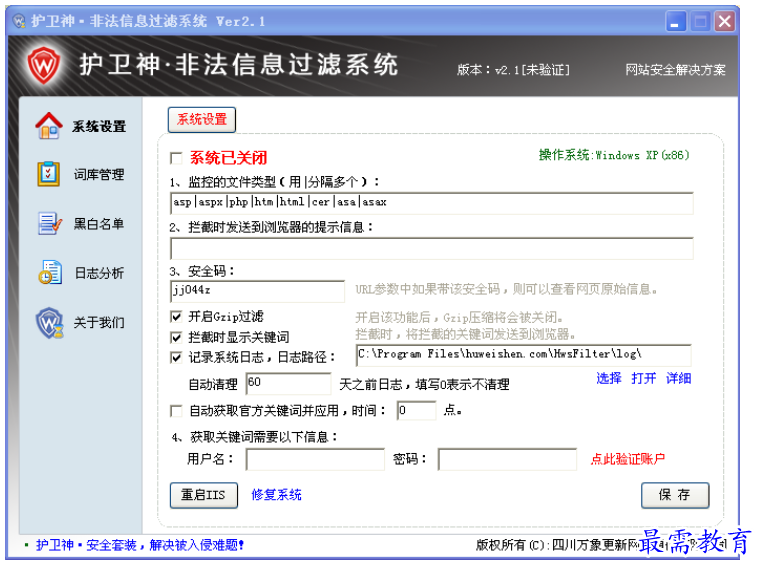Click the 修复系统 link
Image resolution: width=760 pixels, height=573 pixels.
coord(276,494)
